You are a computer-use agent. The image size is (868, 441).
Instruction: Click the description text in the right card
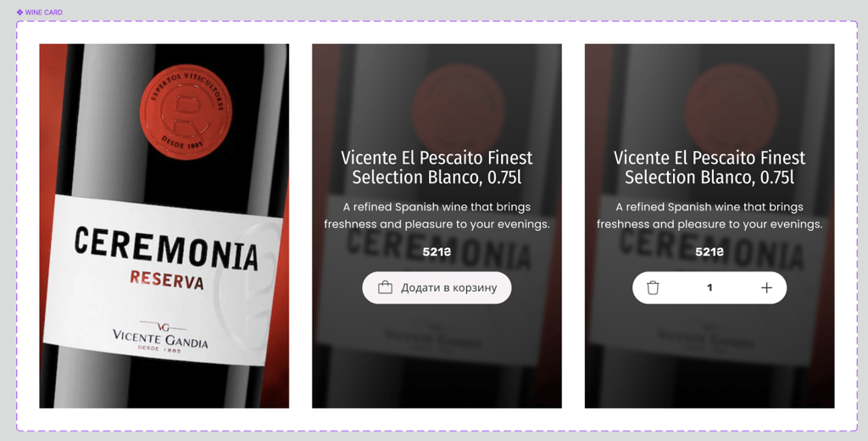click(709, 215)
